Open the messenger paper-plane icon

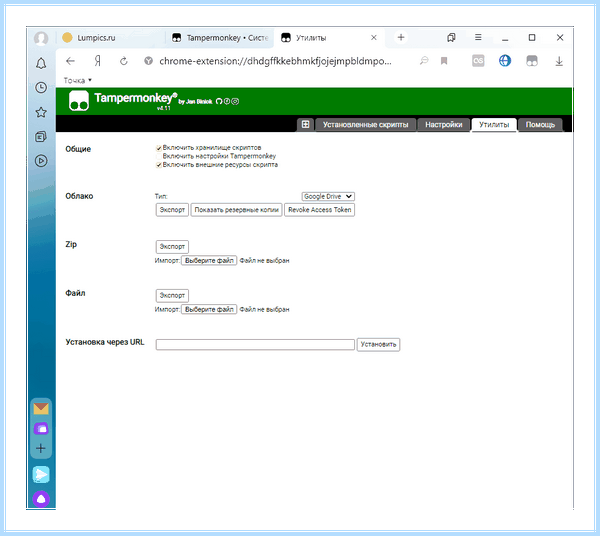(x=41, y=474)
